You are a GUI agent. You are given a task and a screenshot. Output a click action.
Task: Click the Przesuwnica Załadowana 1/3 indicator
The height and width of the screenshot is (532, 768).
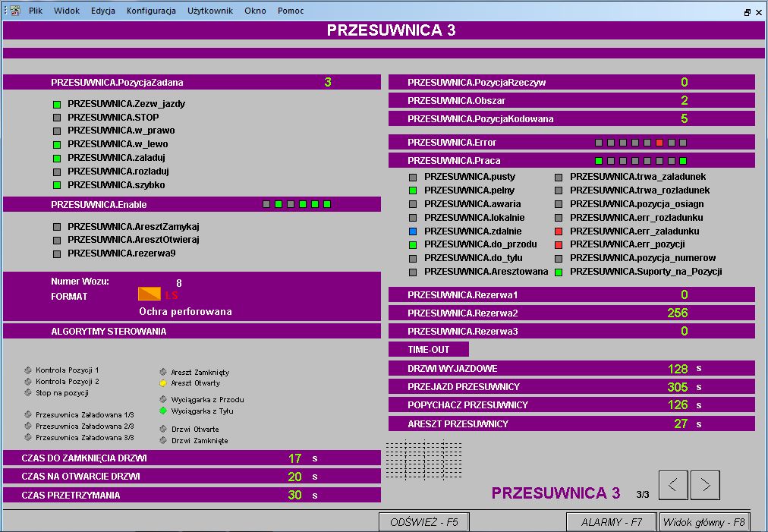[28, 414]
